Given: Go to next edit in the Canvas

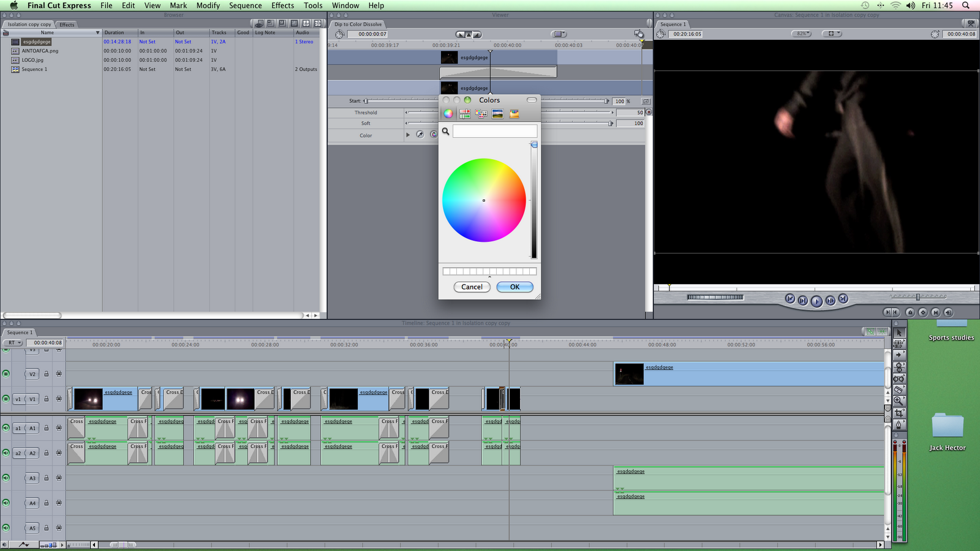Looking at the screenshot, I should point(843,299).
